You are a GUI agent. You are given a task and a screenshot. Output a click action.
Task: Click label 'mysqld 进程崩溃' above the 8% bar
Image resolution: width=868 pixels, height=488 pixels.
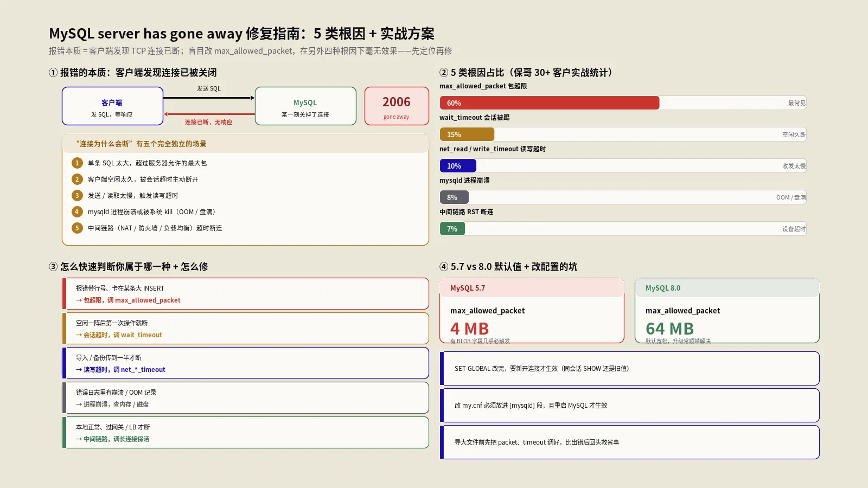pos(464,181)
